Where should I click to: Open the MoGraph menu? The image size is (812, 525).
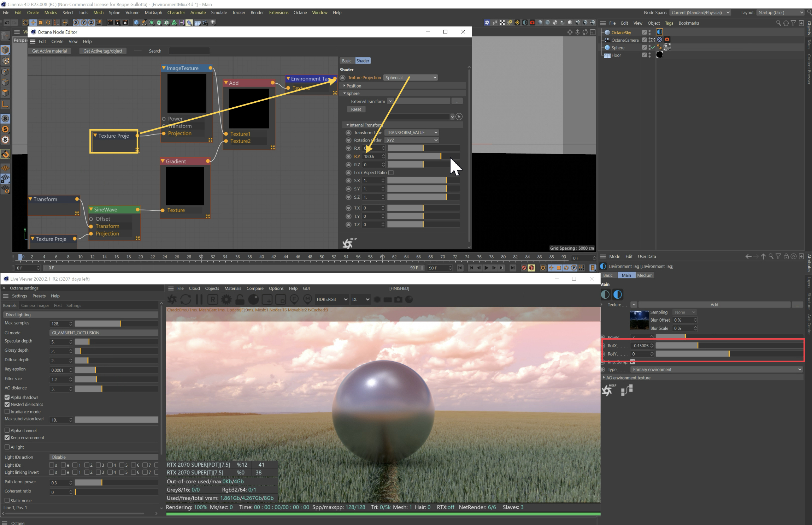point(153,12)
